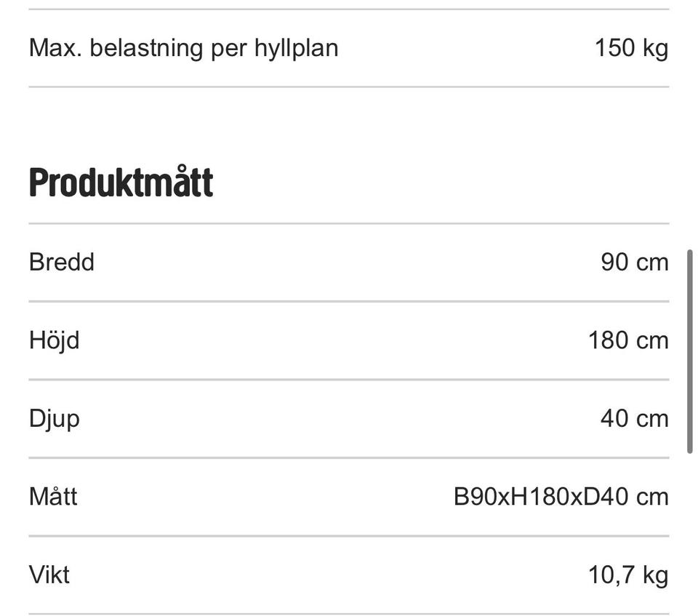Select the Bredd label
Screen dimensions: 698x616
(62, 262)
